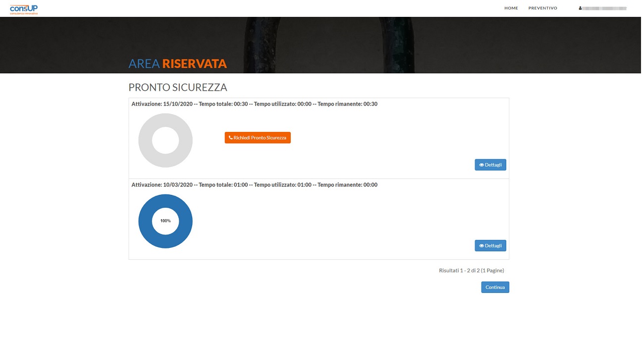644x347 pixels.
Task: Click the 'Attivazione: 10/03/2020' info line
Action: pyautogui.click(x=255, y=185)
